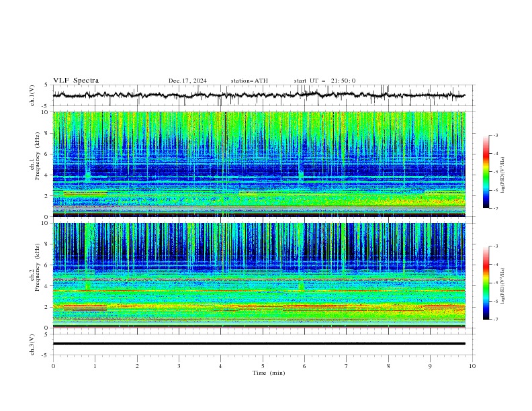
Task: Click the upper PSD color scale bar
Action: pyautogui.click(x=486, y=172)
